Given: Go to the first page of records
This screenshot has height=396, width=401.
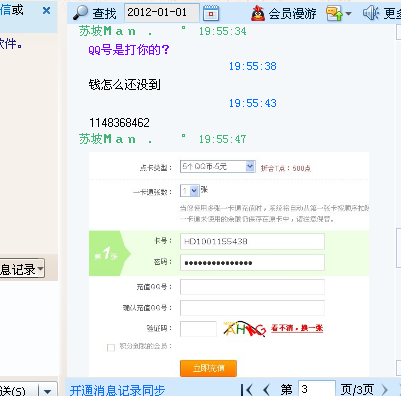Looking at the screenshot, I should [247, 389].
